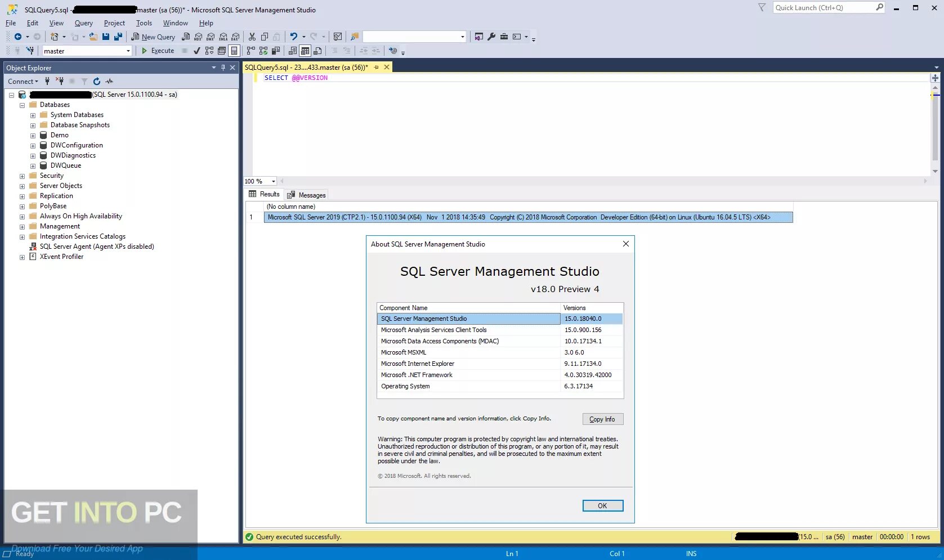This screenshot has height=560, width=944.
Task: Click the Connect Object Explorer plug icon
Action: point(47,81)
